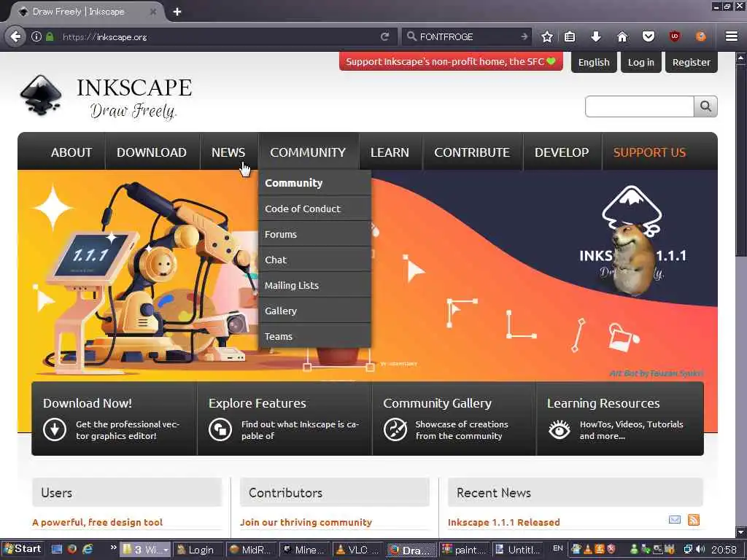Focus the site search text field
Screen dimensions: 747x560
[639, 106]
